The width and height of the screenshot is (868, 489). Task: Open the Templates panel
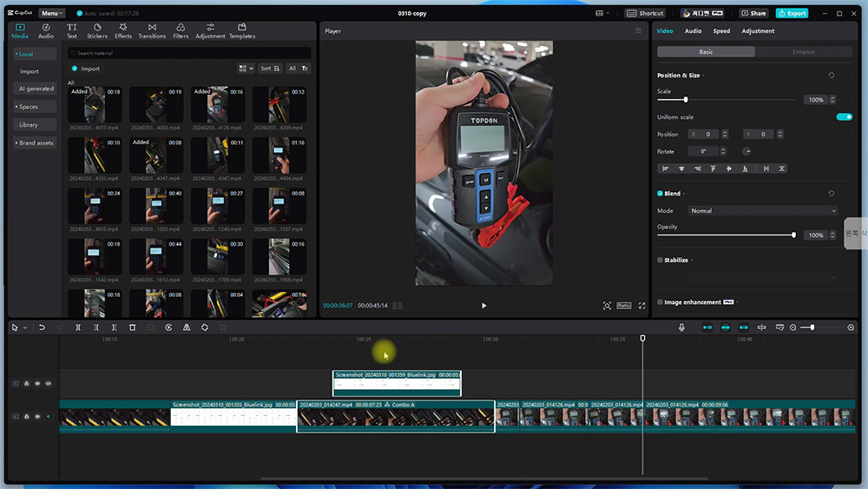(x=242, y=30)
